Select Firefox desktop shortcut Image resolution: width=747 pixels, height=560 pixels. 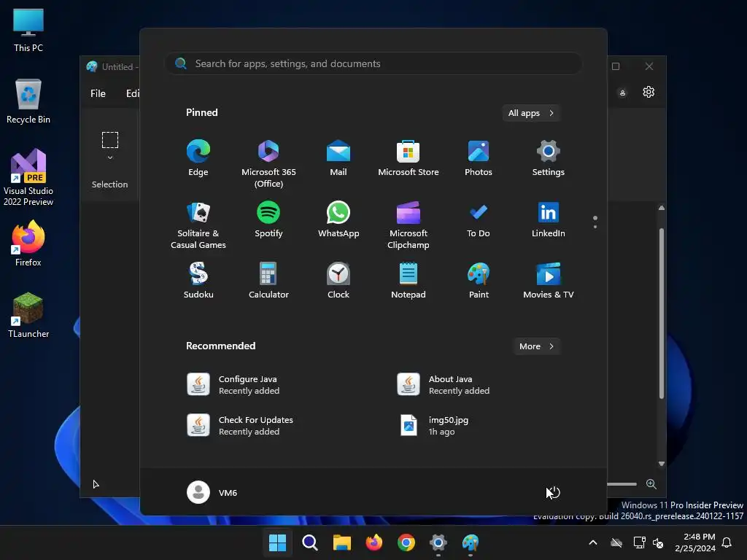pos(28,244)
